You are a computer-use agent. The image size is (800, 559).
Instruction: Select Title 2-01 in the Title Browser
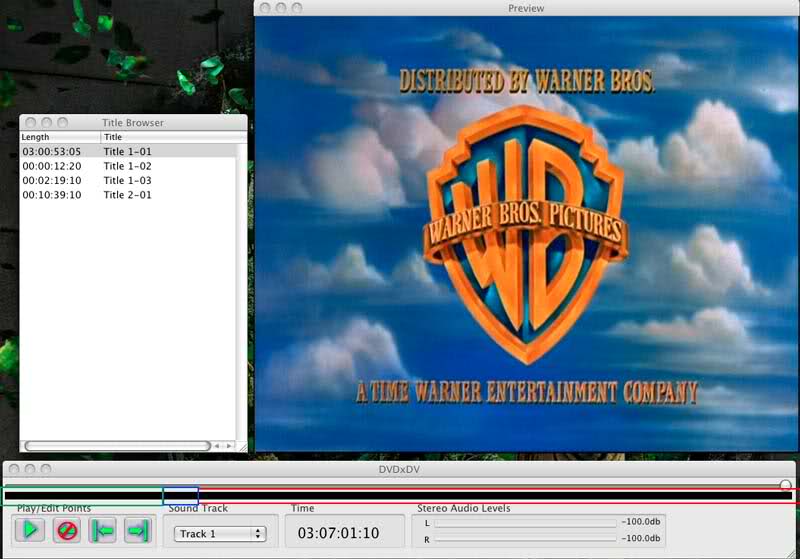(x=128, y=194)
